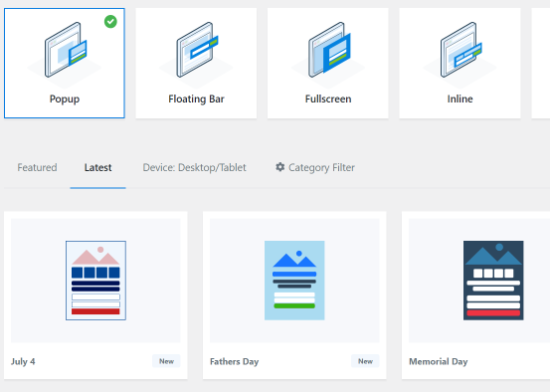Open the Device: Desktop/Tablet selector
Viewport: 550px width, 392px height.
pyautogui.click(x=194, y=167)
